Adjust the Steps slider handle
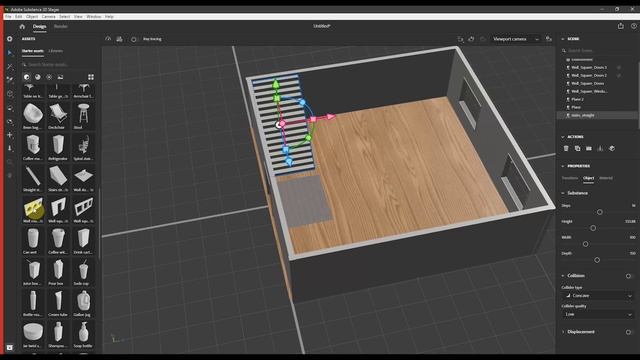Screen dimensions: 640x360 (x=600, y=212)
